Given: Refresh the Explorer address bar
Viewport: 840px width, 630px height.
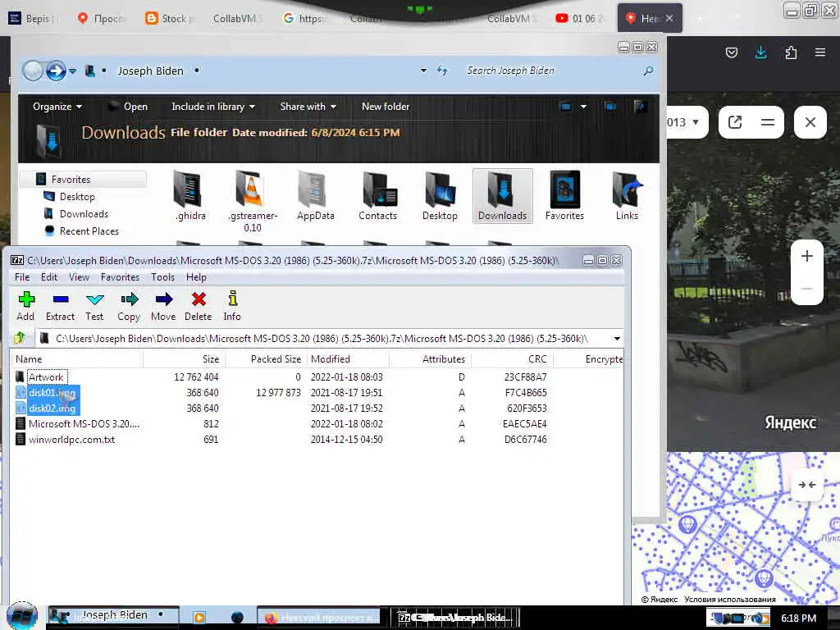Looking at the screenshot, I should (x=442, y=71).
